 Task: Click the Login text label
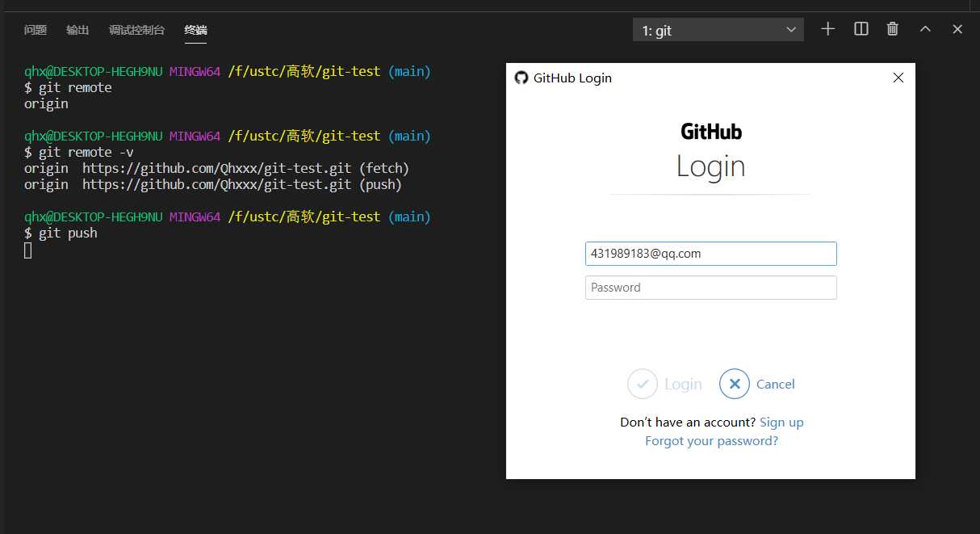point(683,385)
